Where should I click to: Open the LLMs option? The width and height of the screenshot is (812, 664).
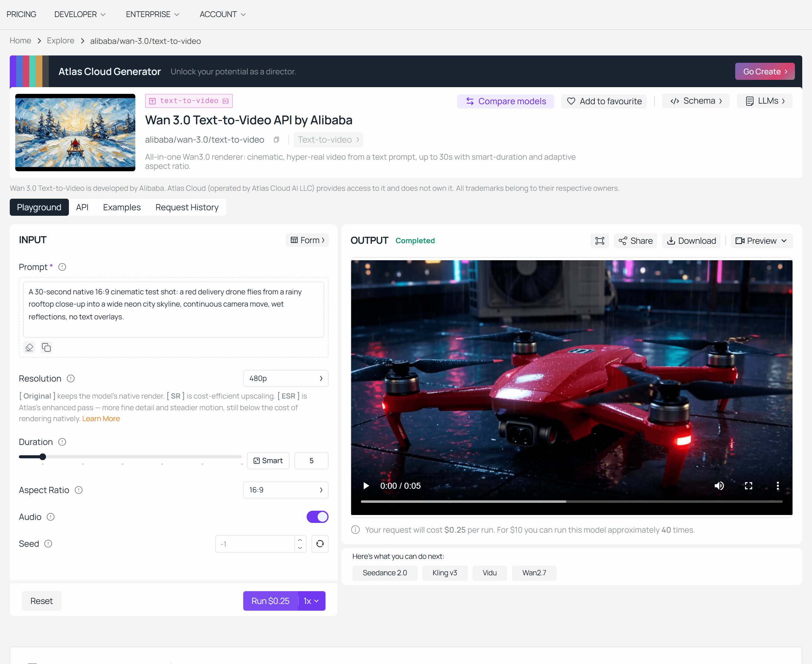pyautogui.click(x=764, y=101)
